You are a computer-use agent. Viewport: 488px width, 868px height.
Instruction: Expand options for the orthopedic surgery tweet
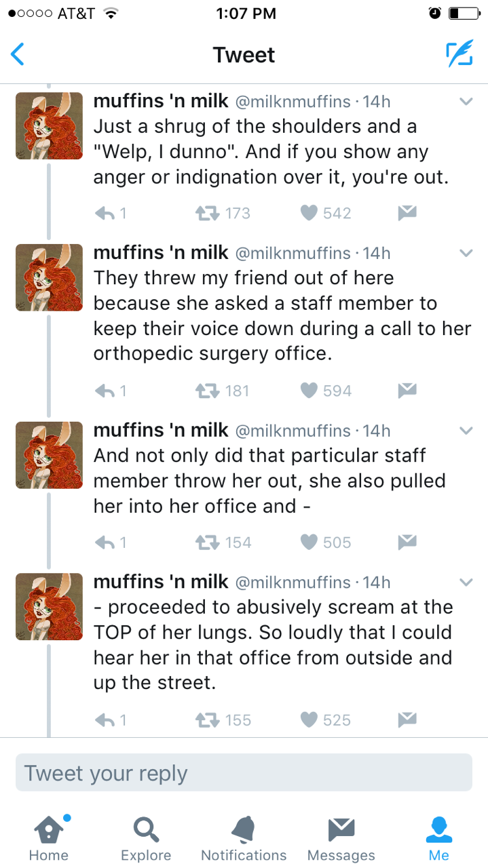pos(466,254)
